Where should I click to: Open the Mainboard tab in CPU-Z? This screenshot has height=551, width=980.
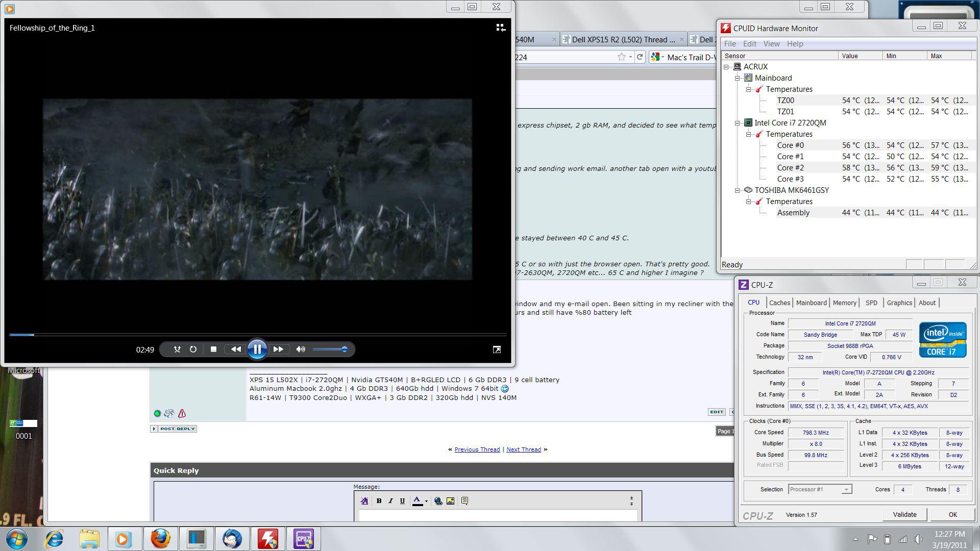pos(811,303)
